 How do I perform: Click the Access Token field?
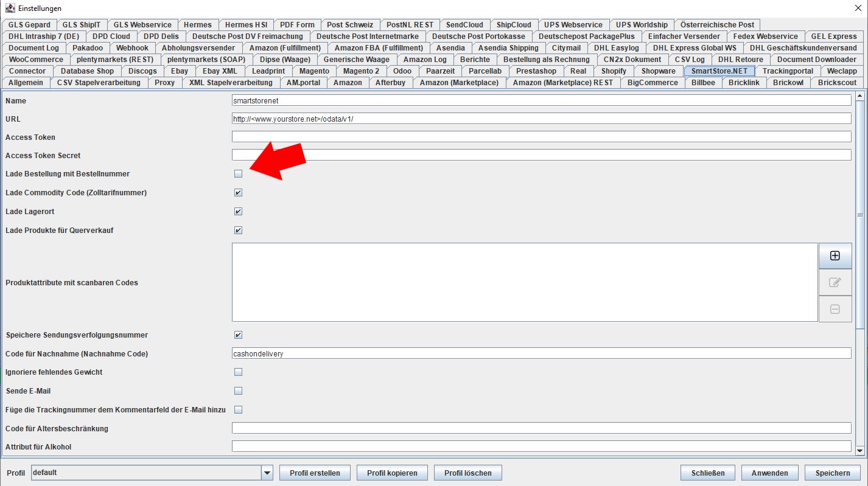(541, 137)
